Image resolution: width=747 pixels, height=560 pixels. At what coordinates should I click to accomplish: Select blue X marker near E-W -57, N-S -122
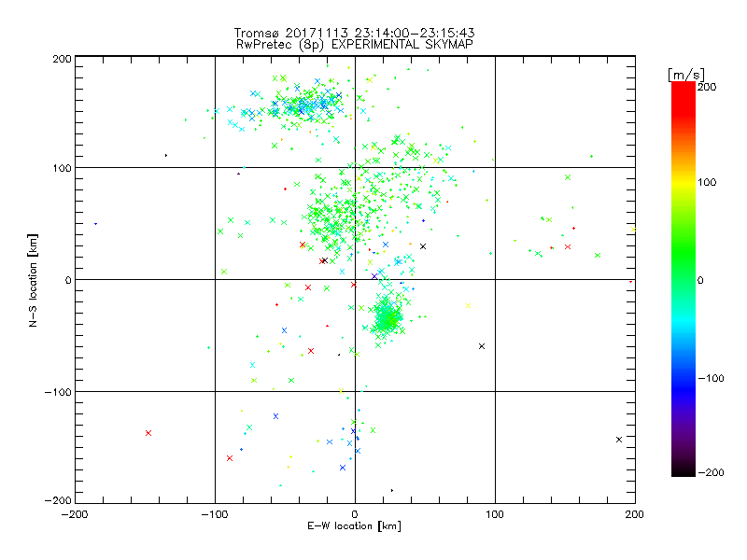click(x=275, y=416)
